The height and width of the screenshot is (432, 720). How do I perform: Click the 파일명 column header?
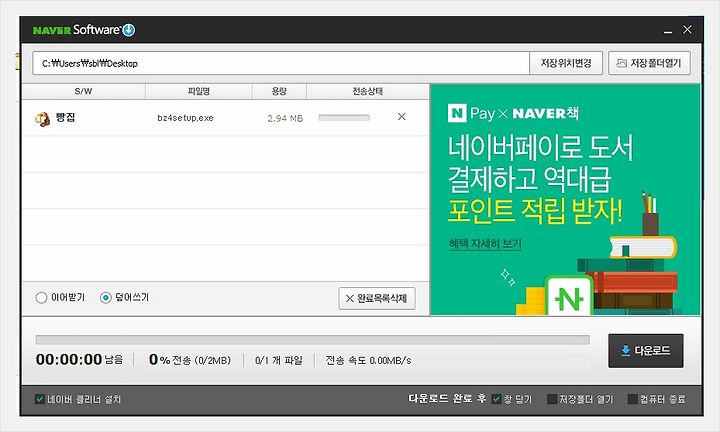[199, 91]
